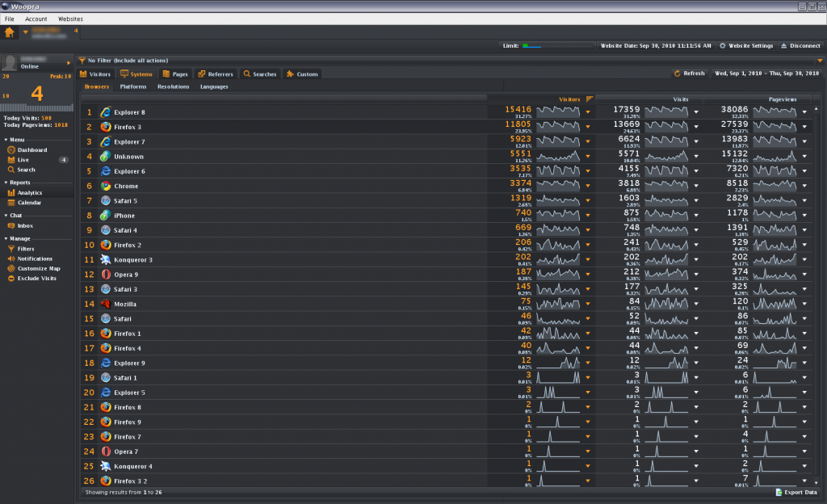The image size is (827, 504).
Task: Click the Explorer 9 row name
Action: [x=129, y=363]
